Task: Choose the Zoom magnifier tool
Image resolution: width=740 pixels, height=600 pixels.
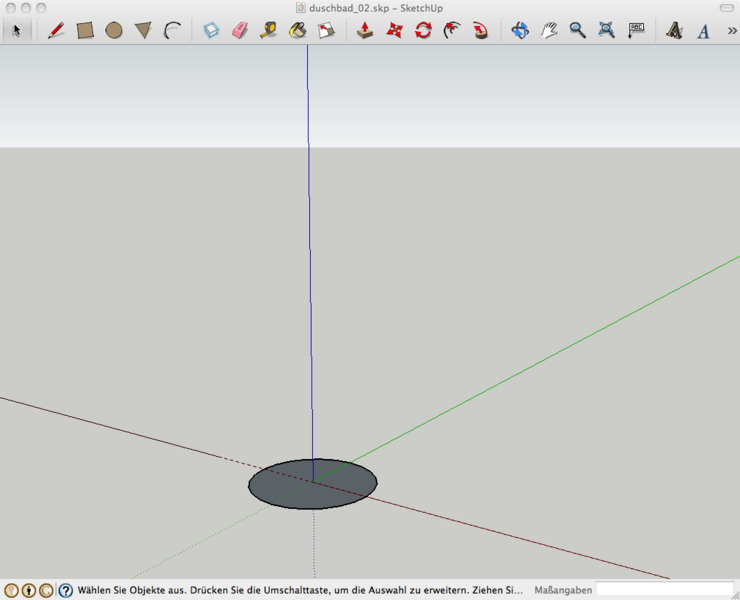Action: pyautogui.click(x=577, y=30)
